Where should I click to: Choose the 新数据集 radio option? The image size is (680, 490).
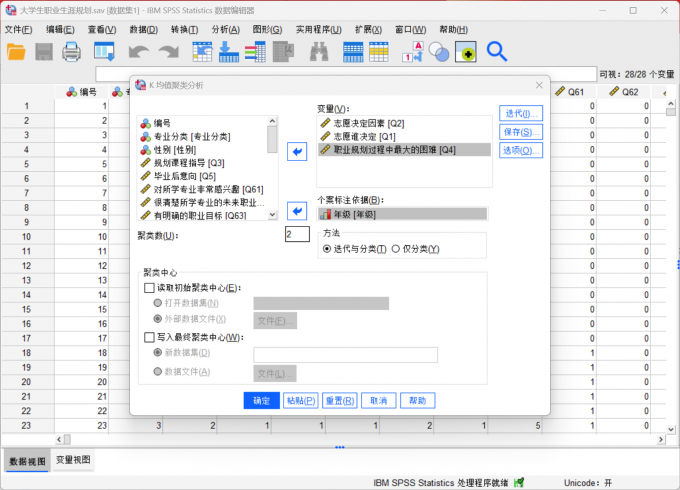(x=158, y=353)
